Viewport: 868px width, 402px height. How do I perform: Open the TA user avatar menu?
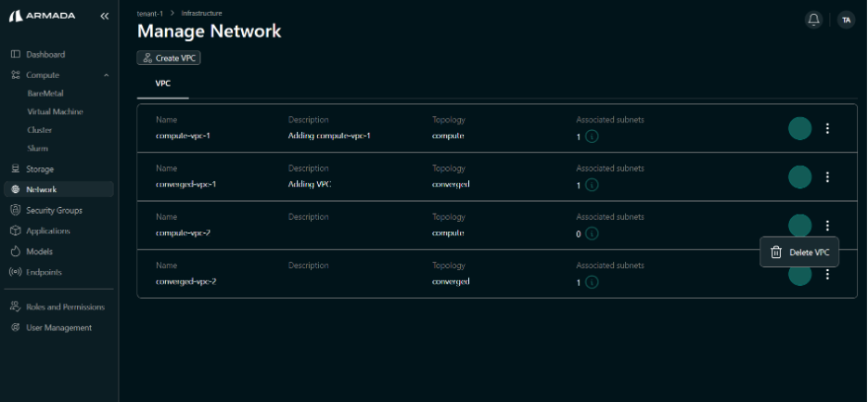846,20
